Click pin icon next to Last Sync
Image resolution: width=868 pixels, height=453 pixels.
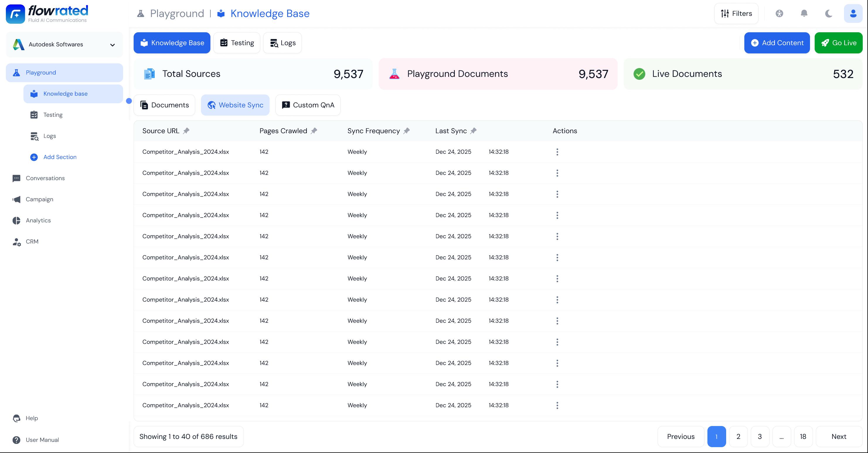point(474,131)
